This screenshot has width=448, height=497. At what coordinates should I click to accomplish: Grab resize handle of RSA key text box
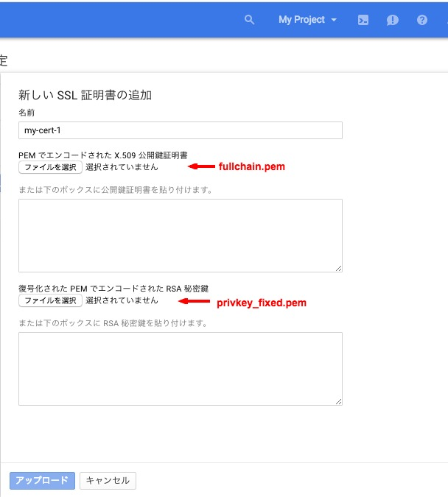point(338,401)
